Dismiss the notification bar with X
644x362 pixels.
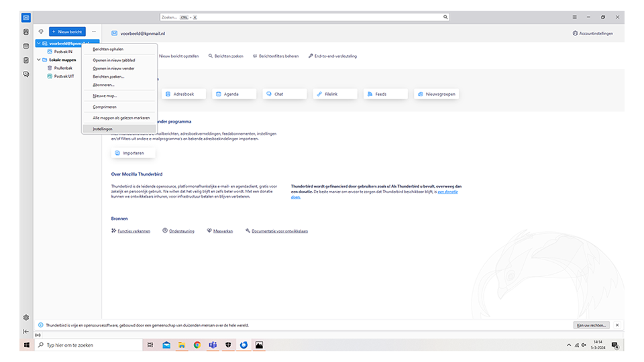click(617, 325)
